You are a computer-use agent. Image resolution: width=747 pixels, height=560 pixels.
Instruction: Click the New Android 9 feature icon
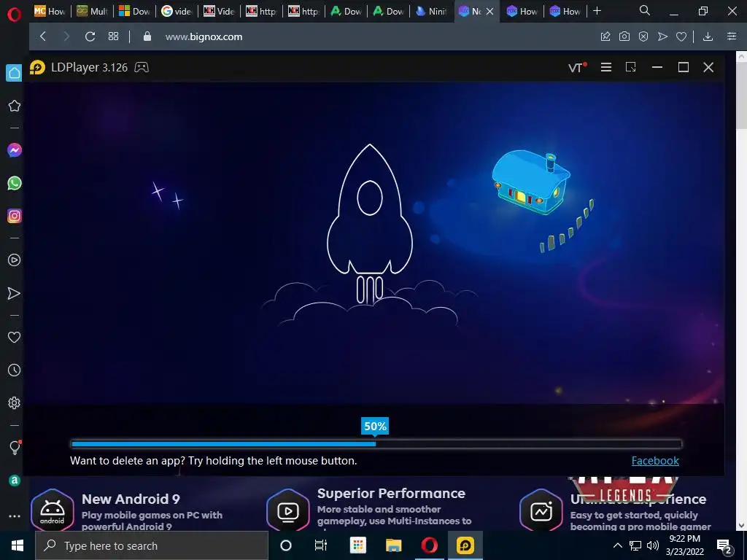click(52, 510)
